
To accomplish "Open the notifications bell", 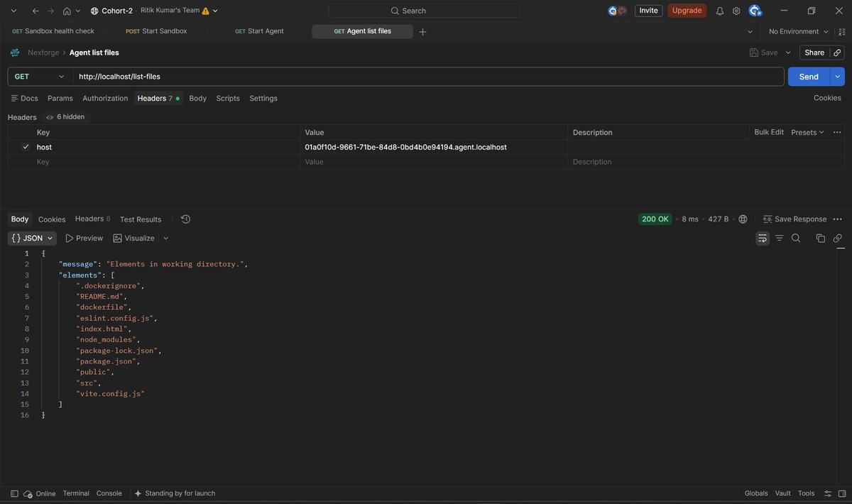I will point(720,11).
